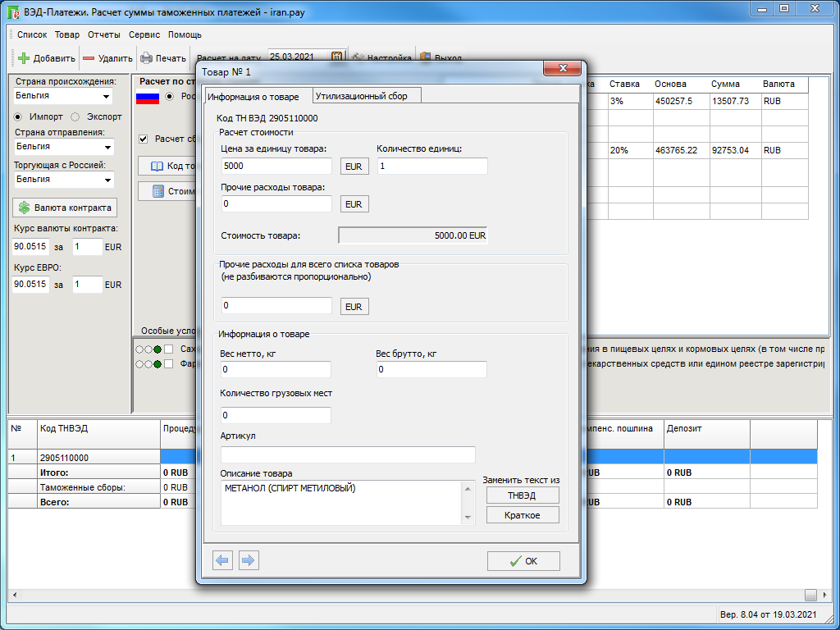The image size is (840, 630).
Task: Click the book icon on the Код button
Action: 157,166
